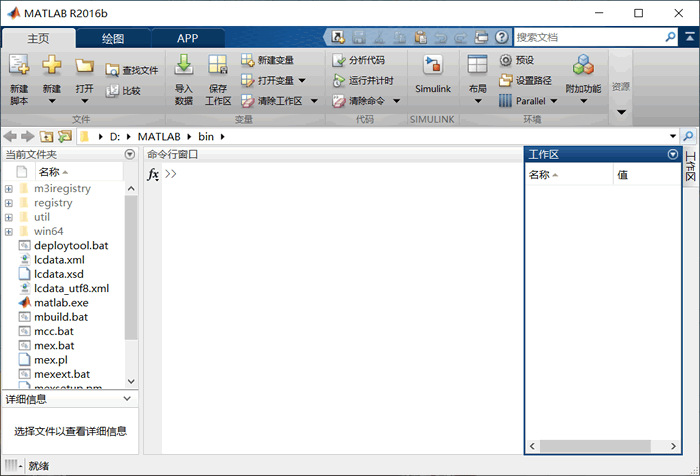700x476 pixels.
Task: Search the current folder with the magnifier button
Action: (689, 136)
